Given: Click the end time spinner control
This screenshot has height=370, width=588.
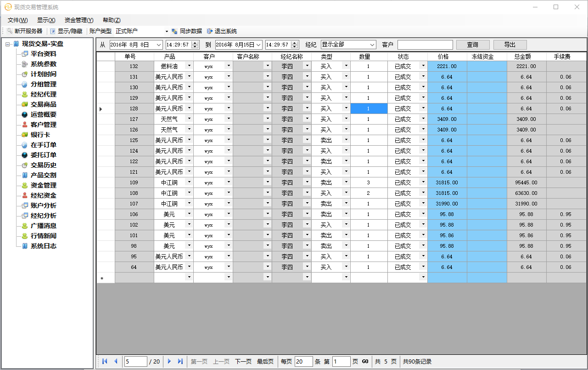Looking at the screenshot, I should [x=295, y=45].
